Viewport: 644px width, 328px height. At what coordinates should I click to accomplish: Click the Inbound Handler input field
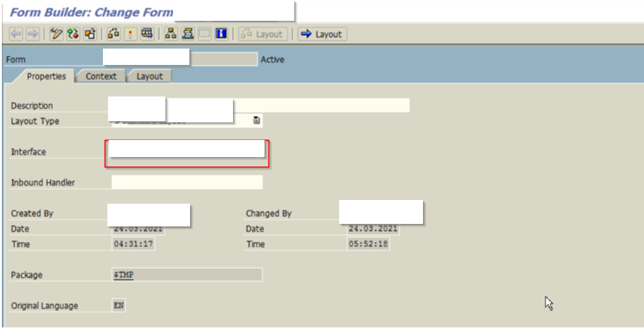click(x=187, y=182)
